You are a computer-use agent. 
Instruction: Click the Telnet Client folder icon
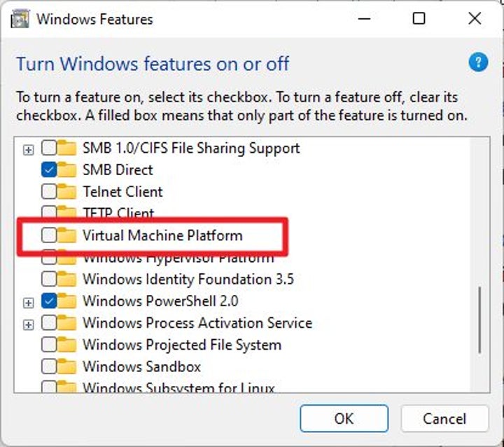tap(67, 191)
